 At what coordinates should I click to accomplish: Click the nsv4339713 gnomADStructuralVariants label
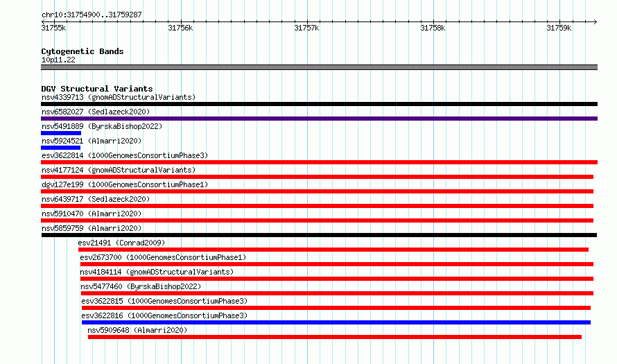119,97
